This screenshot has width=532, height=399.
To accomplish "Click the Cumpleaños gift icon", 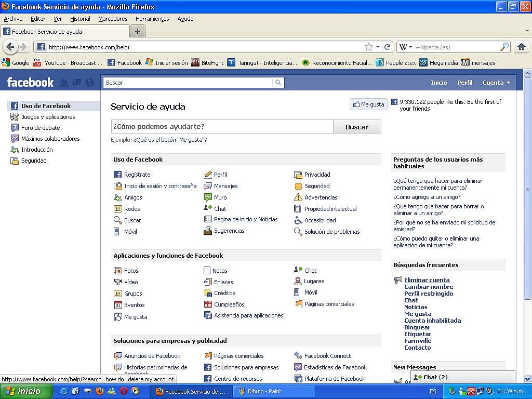I will click(x=208, y=304).
